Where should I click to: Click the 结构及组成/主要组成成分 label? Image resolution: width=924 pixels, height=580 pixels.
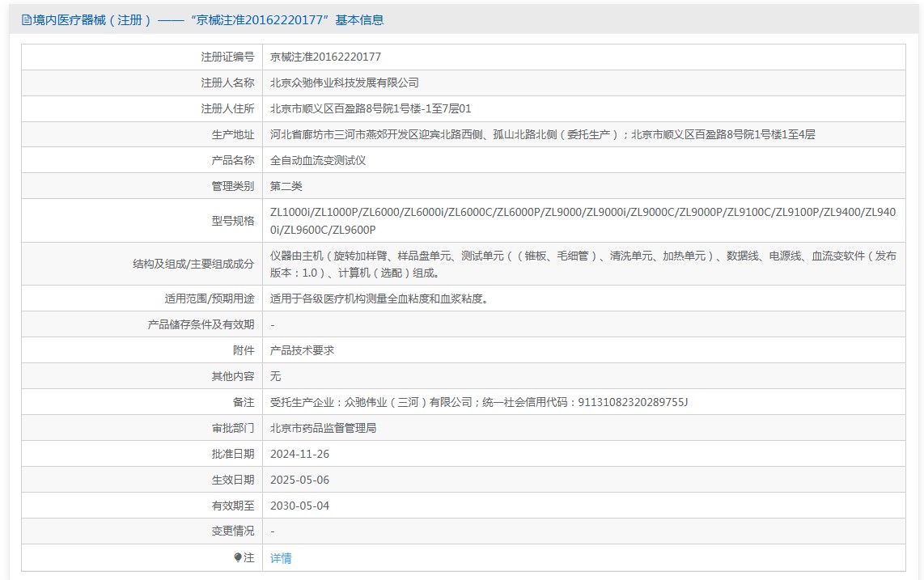(x=193, y=264)
